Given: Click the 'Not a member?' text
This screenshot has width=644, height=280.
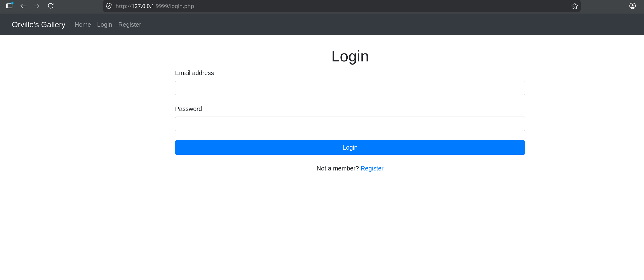Looking at the screenshot, I should coord(337,168).
